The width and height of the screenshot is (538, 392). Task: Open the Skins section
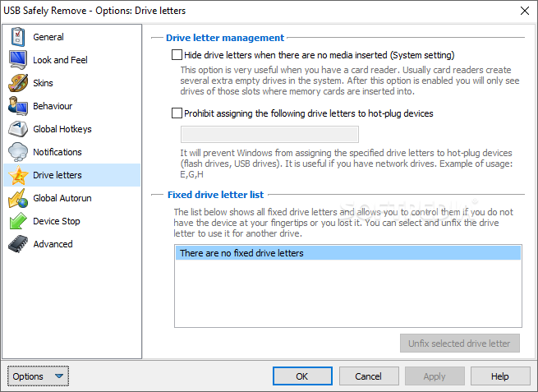(72, 83)
